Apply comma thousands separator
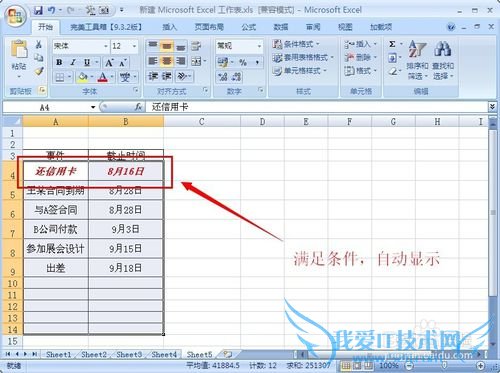 [x=257, y=62]
